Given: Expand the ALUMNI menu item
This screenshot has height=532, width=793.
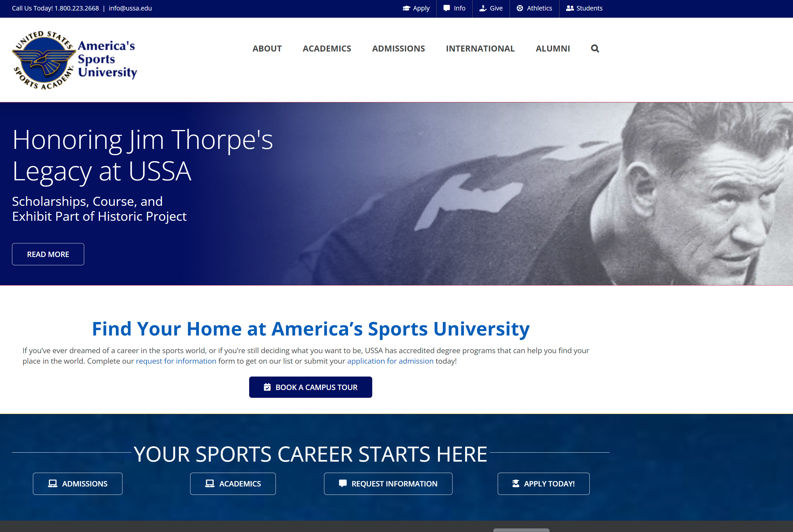Looking at the screenshot, I should point(553,49).
